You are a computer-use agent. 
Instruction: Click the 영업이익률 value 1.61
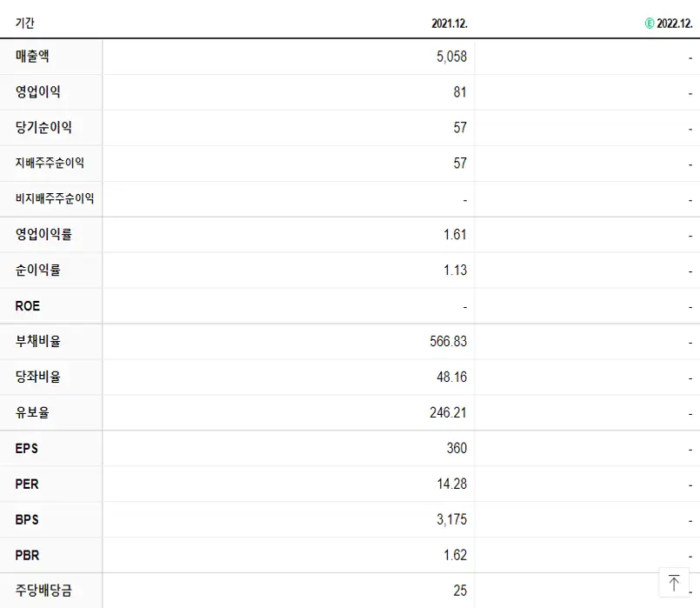coord(456,234)
